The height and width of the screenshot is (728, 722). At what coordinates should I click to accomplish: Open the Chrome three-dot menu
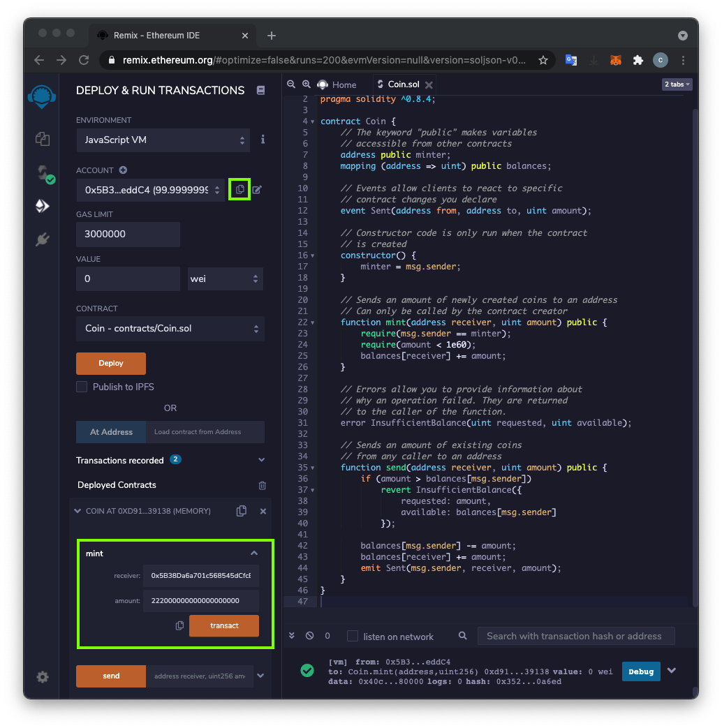(x=682, y=60)
